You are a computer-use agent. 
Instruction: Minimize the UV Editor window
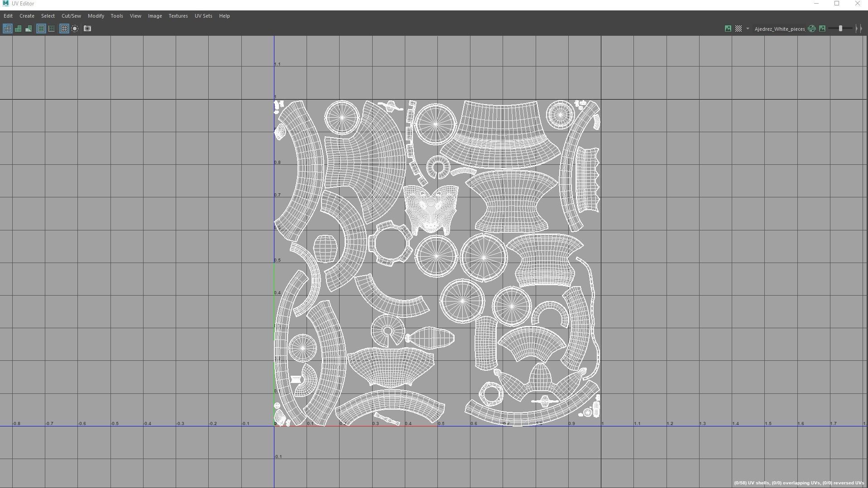pos(816,4)
